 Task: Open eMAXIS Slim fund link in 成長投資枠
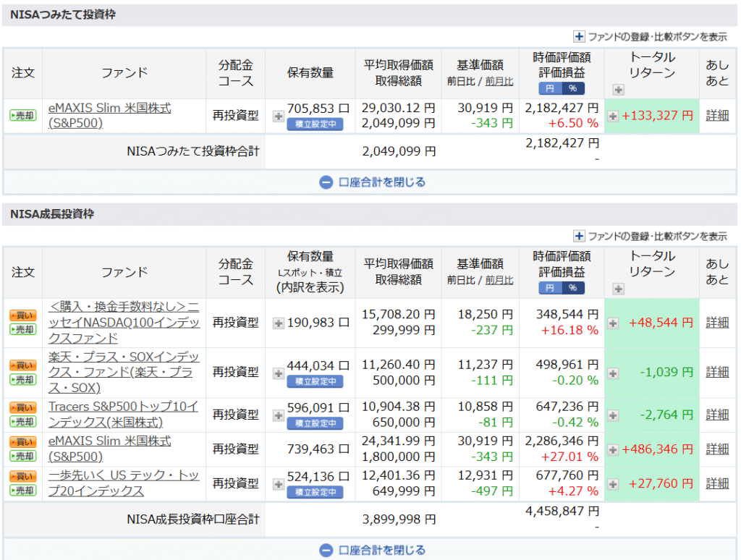click(x=110, y=449)
